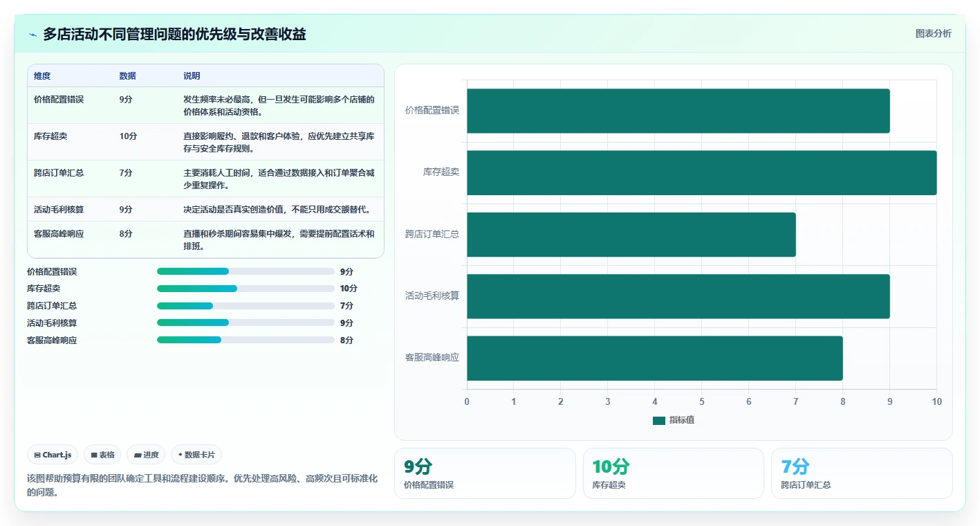The height and width of the screenshot is (526, 980).
Task: Click the x-axis tick label 5
Action: click(x=702, y=401)
